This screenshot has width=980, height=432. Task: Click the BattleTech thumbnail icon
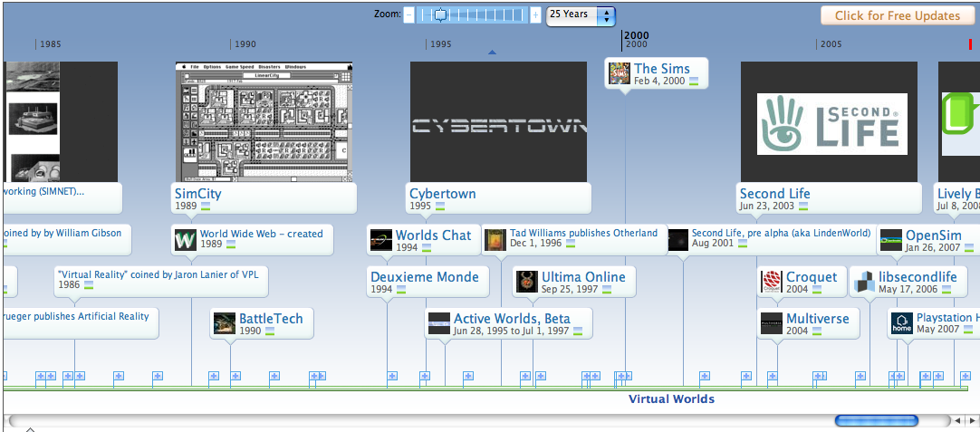(x=225, y=323)
